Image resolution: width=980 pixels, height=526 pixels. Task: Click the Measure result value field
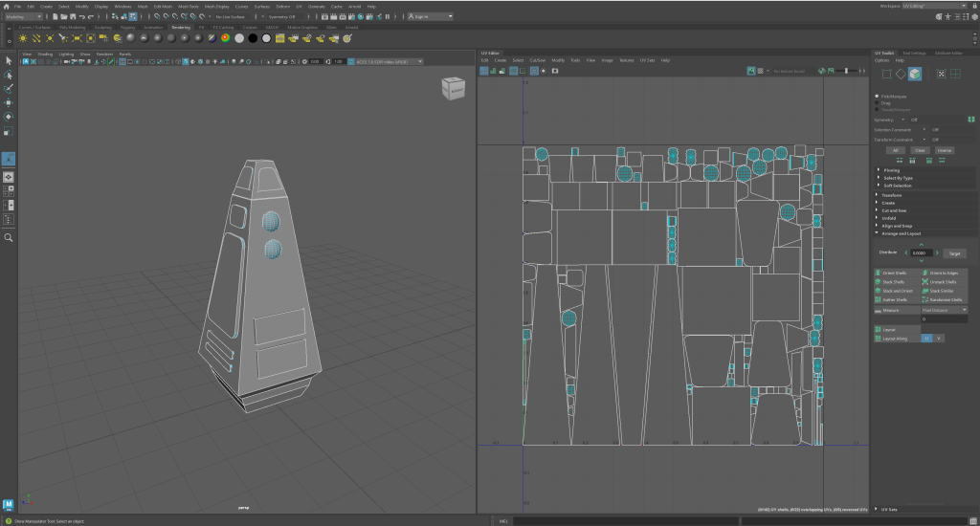coord(945,319)
